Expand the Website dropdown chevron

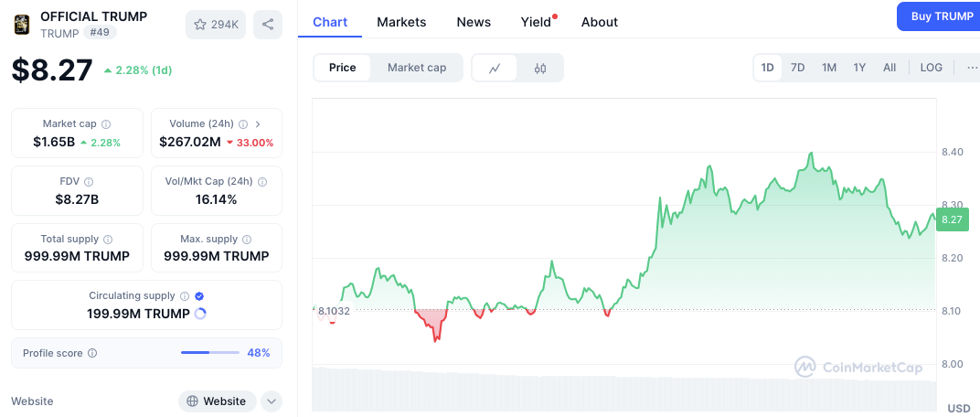click(272, 401)
